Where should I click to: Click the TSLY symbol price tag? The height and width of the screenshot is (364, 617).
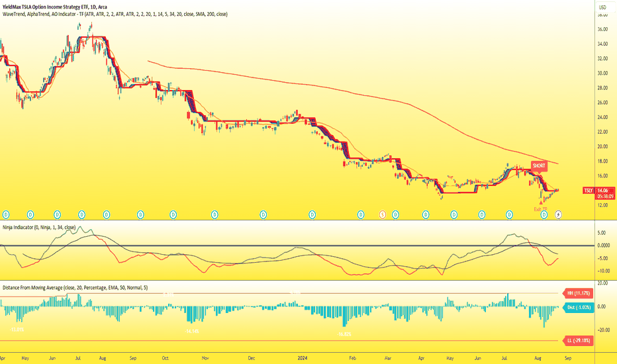click(x=589, y=191)
